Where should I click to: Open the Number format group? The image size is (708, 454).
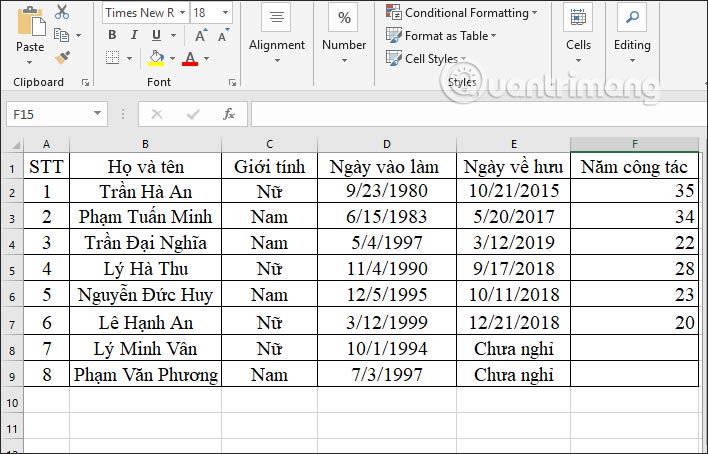tap(344, 34)
